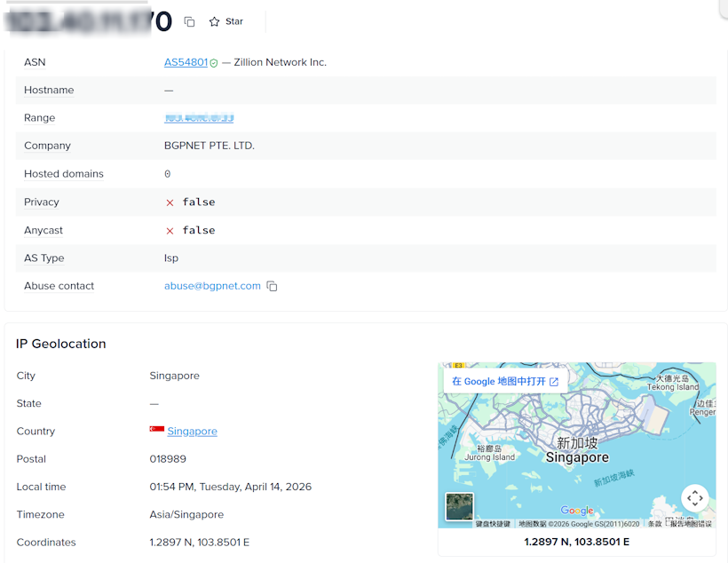This screenshot has width=728, height=563.
Task: Report a map error (报告地图错误)
Action: pyautogui.click(x=691, y=524)
